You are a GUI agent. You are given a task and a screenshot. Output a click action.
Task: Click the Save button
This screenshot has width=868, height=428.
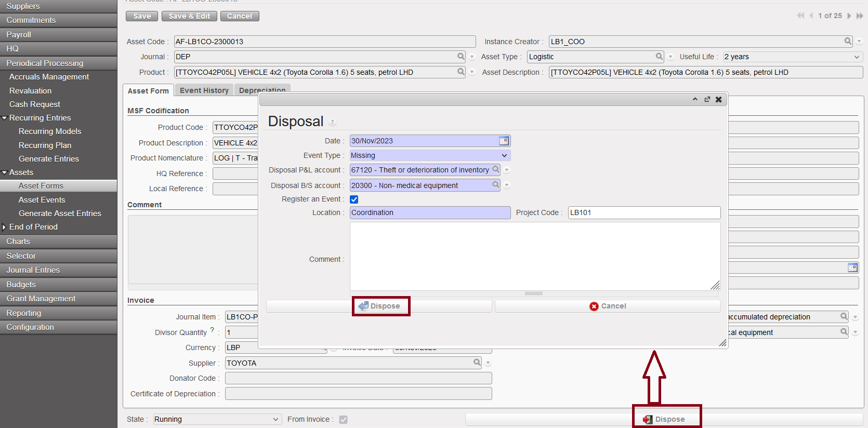[x=142, y=16]
